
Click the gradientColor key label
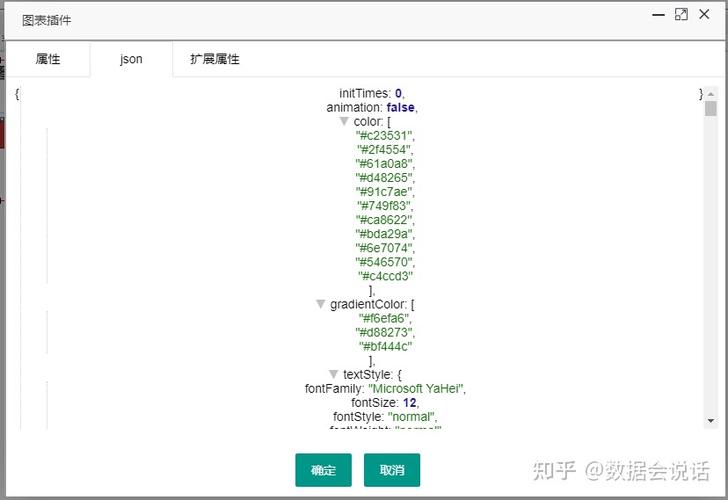[368, 304]
